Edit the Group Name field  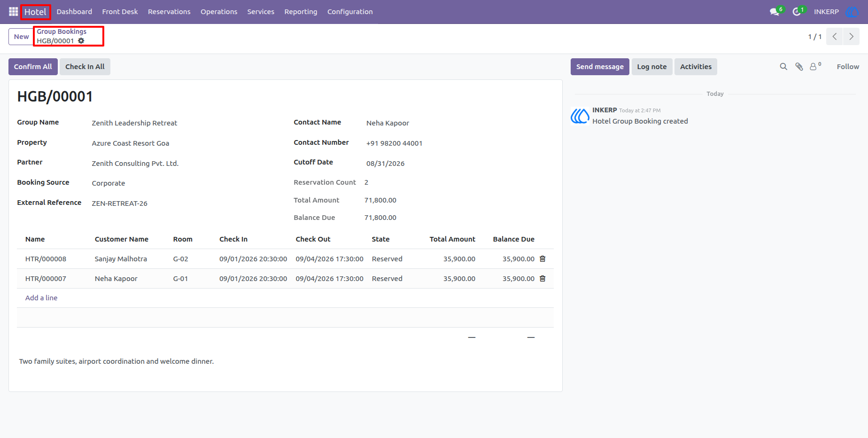click(x=183, y=123)
